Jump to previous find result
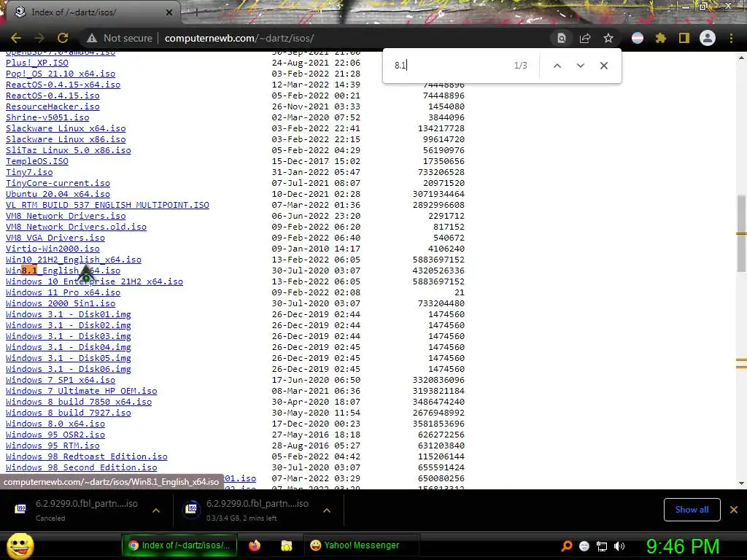 [x=557, y=65]
